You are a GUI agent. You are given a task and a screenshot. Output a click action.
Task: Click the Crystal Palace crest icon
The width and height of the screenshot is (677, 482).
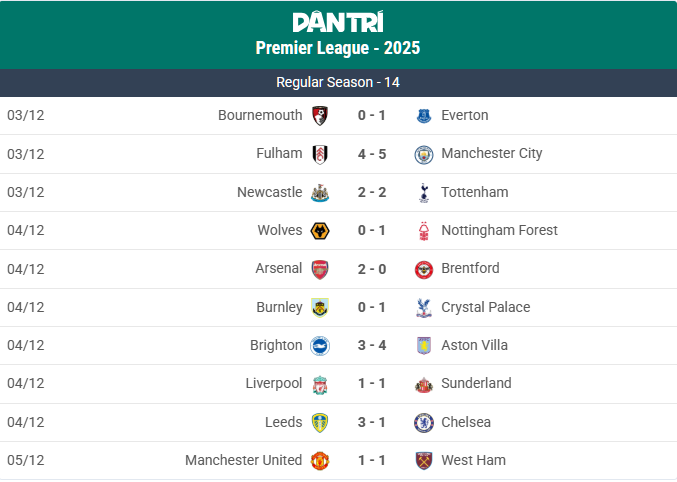424,308
